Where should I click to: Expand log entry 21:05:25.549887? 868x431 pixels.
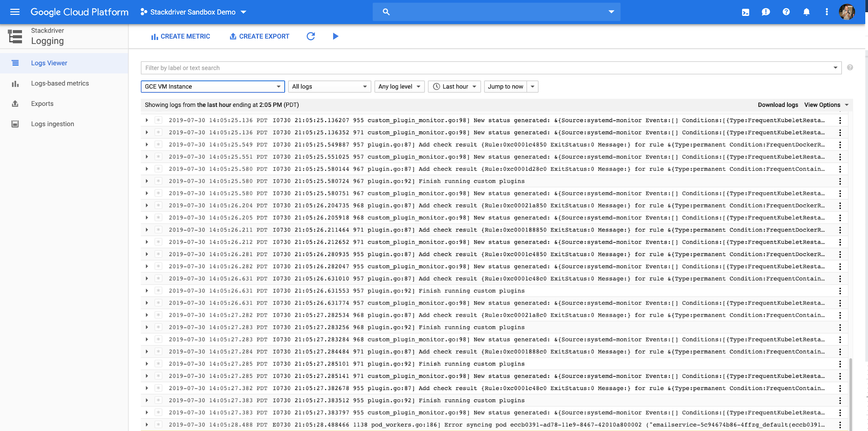147,145
